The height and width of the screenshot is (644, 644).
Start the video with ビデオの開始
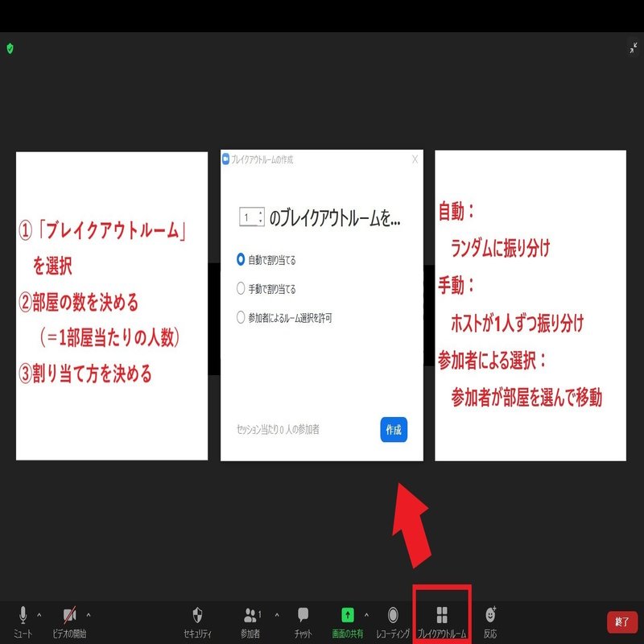[68, 616]
